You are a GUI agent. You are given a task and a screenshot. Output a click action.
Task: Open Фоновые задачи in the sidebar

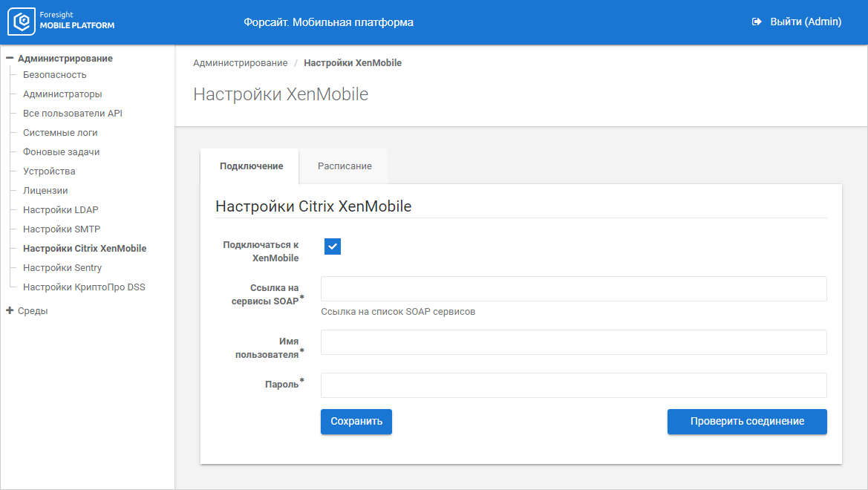pos(61,152)
